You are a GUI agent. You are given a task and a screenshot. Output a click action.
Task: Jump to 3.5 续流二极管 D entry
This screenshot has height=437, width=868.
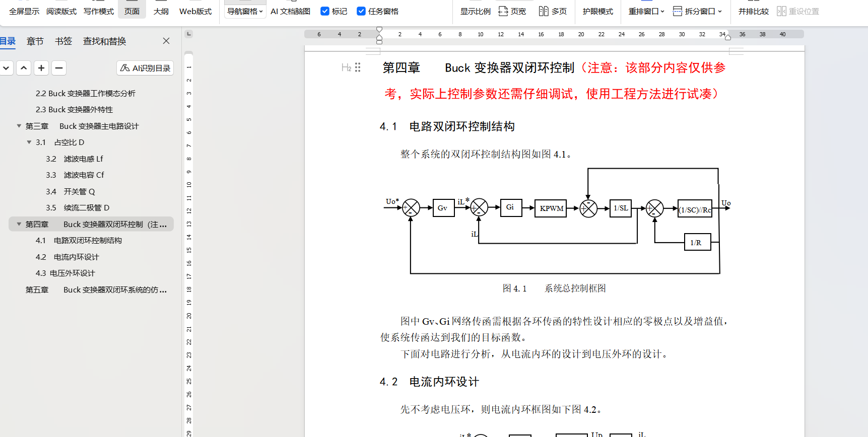pos(78,207)
